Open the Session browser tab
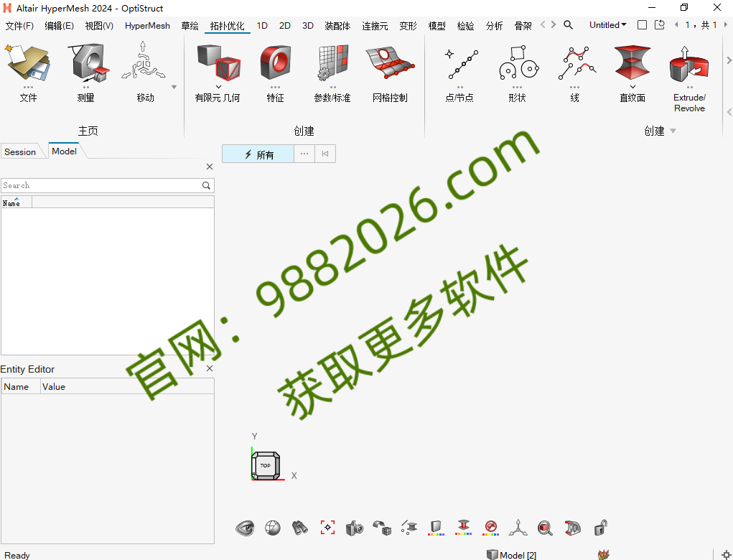The width and height of the screenshot is (733, 560). (20, 152)
